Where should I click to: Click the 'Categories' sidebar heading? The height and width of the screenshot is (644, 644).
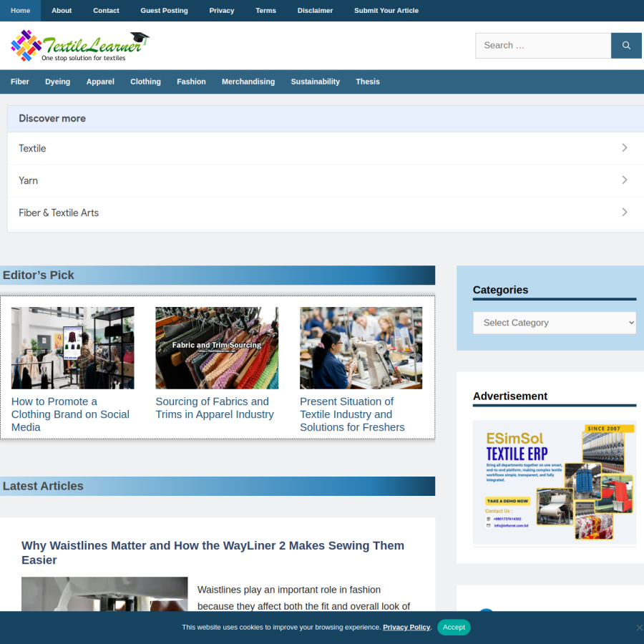pos(500,290)
